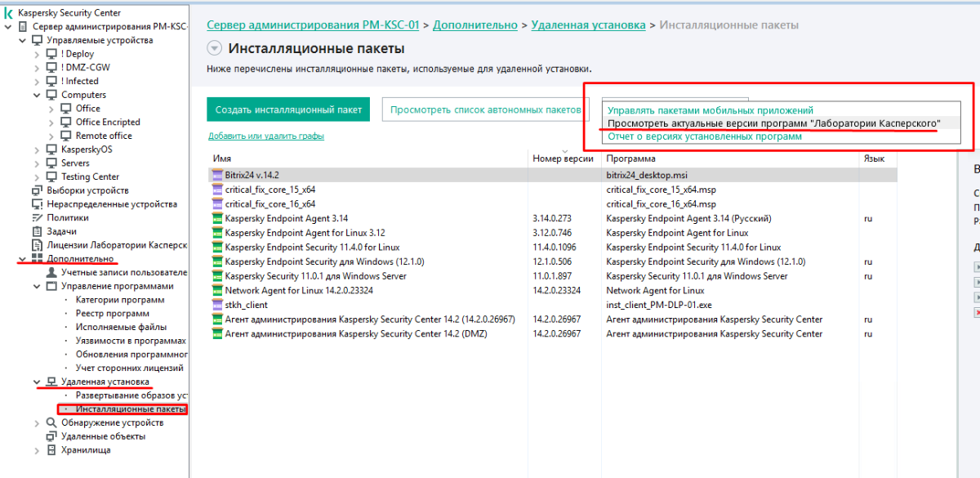
Task: Click the ! DMZ-CGW group icon
Action: 52,68
